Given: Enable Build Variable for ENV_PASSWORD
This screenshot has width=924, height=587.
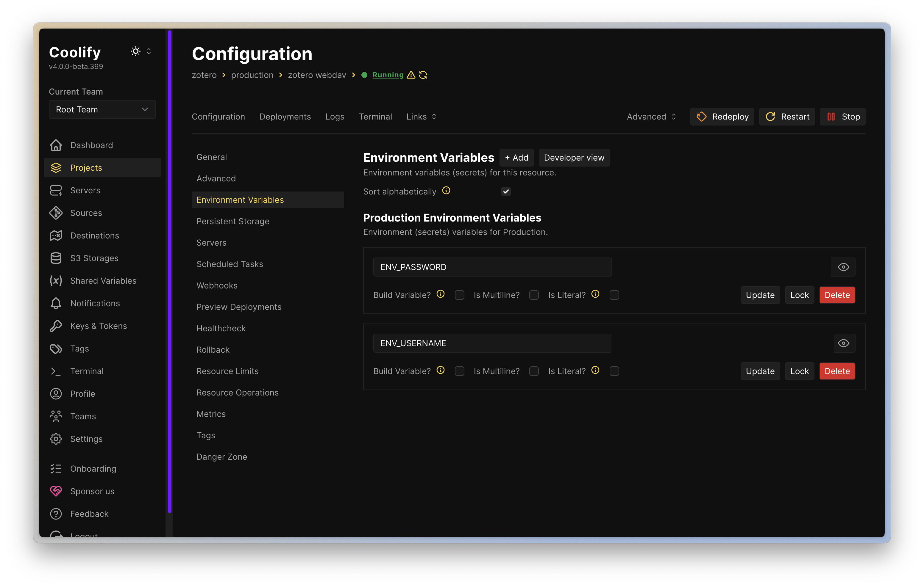Looking at the screenshot, I should [x=459, y=295].
